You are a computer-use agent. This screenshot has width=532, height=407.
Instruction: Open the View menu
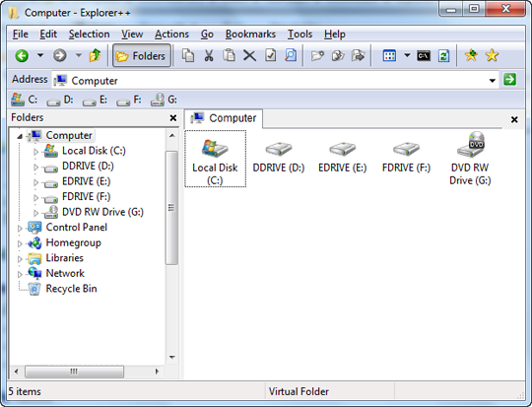click(132, 34)
